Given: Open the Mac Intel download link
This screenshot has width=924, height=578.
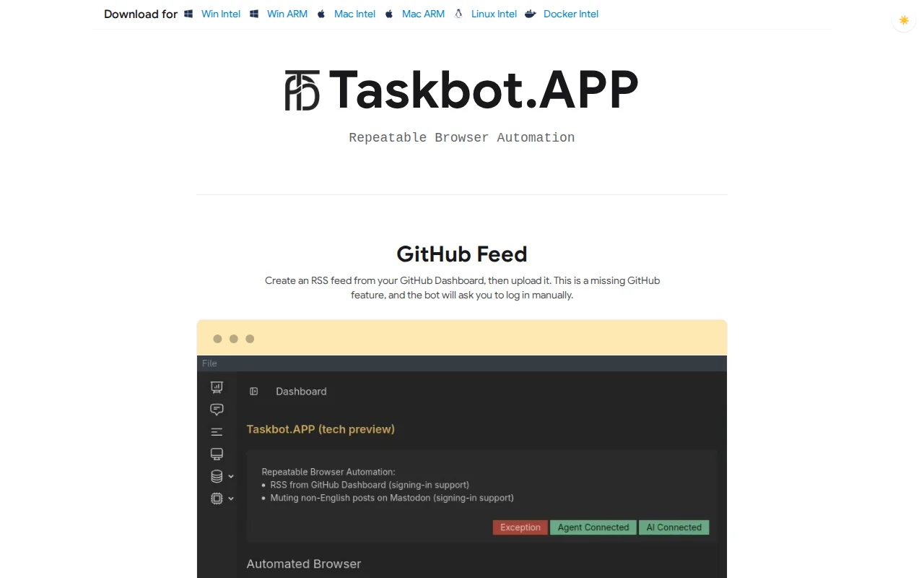Looking at the screenshot, I should click(x=354, y=14).
